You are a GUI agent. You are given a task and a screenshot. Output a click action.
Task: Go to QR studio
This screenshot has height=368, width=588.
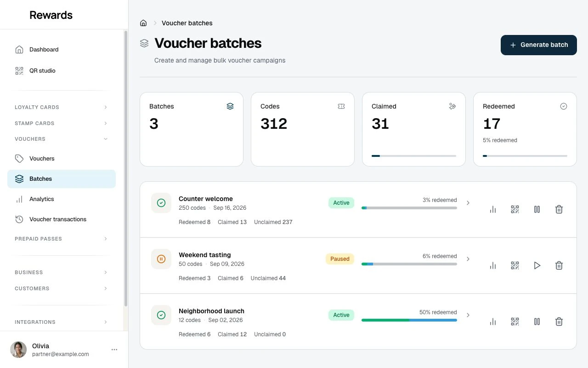pyautogui.click(x=62, y=71)
